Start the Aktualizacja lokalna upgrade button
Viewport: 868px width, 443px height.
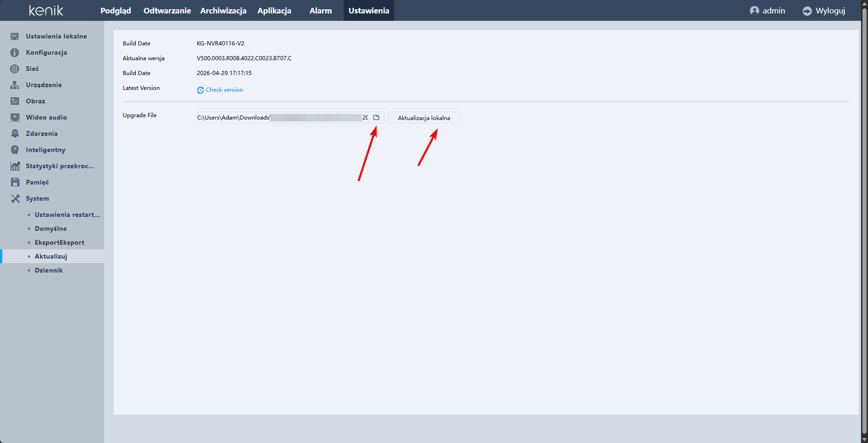tap(424, 118)
